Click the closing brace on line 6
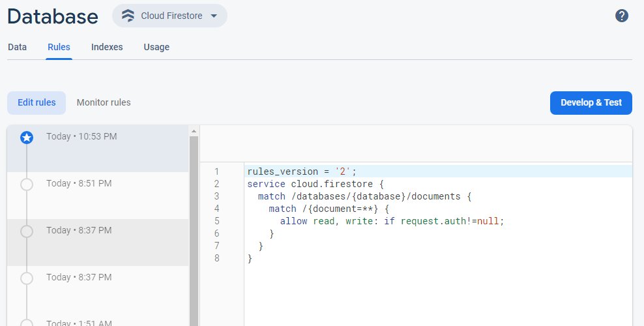Viewport: 644px width, 326px height. [x=271, y=233]
